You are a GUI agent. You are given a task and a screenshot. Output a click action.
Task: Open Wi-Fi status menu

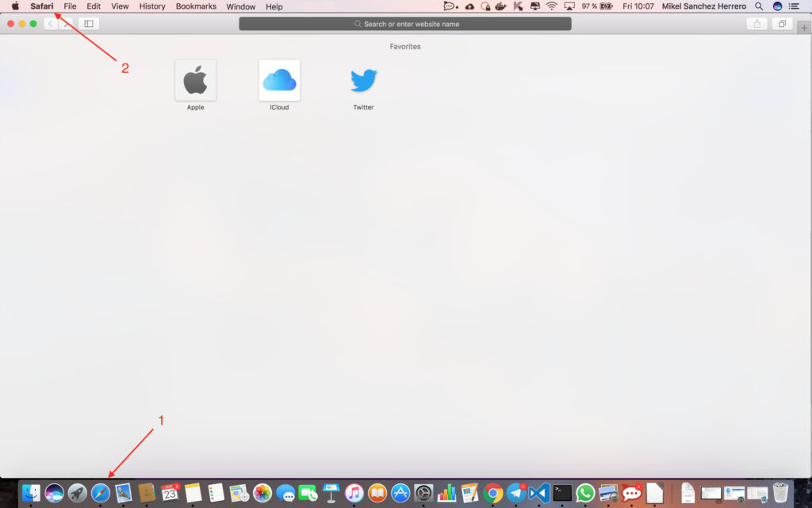(x=551, y=6)
